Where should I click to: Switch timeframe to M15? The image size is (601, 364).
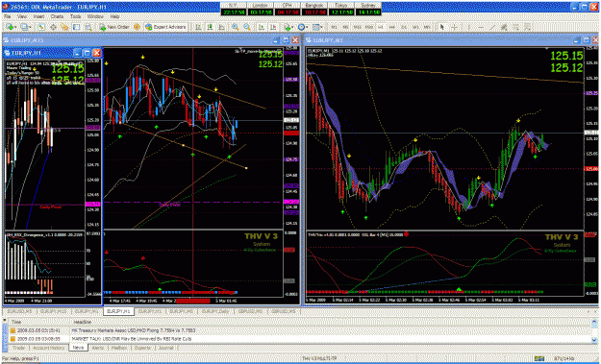357,27
